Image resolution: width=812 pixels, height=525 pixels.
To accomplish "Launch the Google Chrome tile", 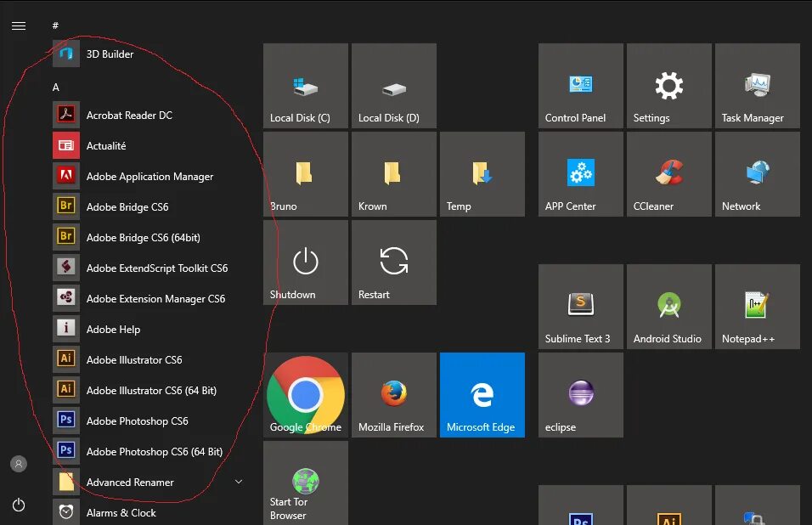I will (x=306, y=395).
